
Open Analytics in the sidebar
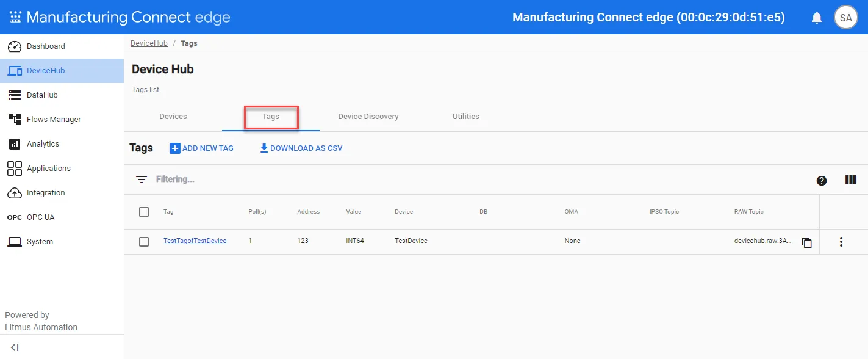point(62,144)
